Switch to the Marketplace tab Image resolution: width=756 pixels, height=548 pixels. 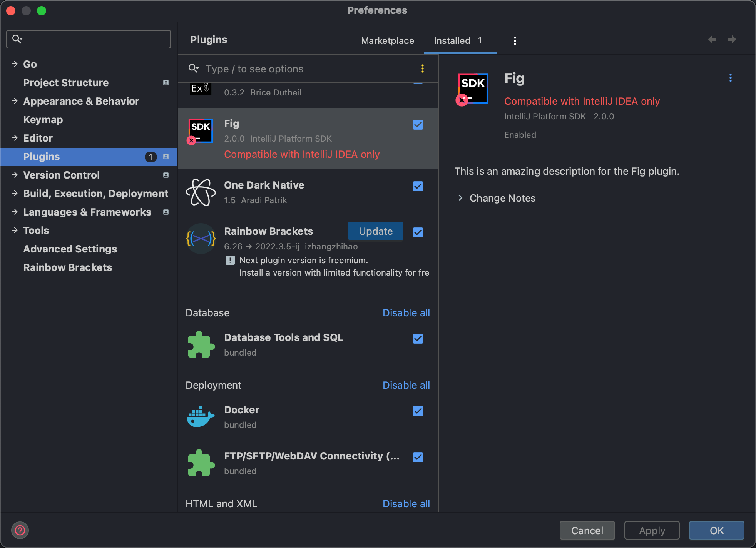coord(387,40)
